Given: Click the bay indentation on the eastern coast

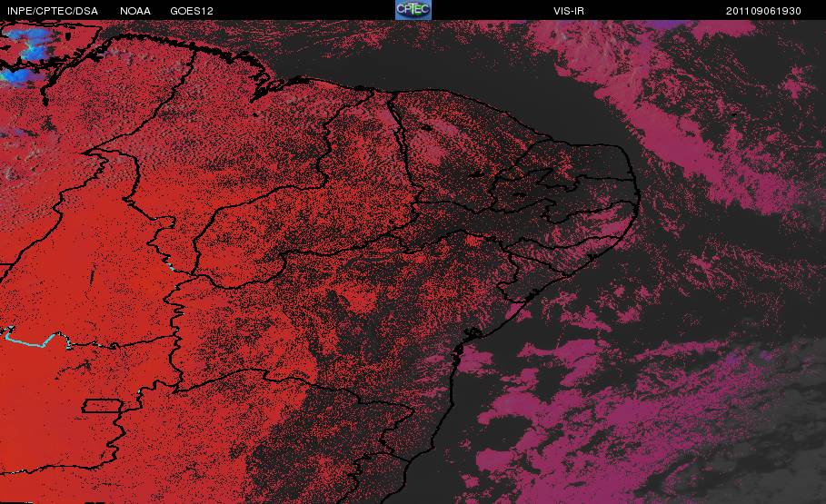Looking at the screenshot, I should [471, 334].
